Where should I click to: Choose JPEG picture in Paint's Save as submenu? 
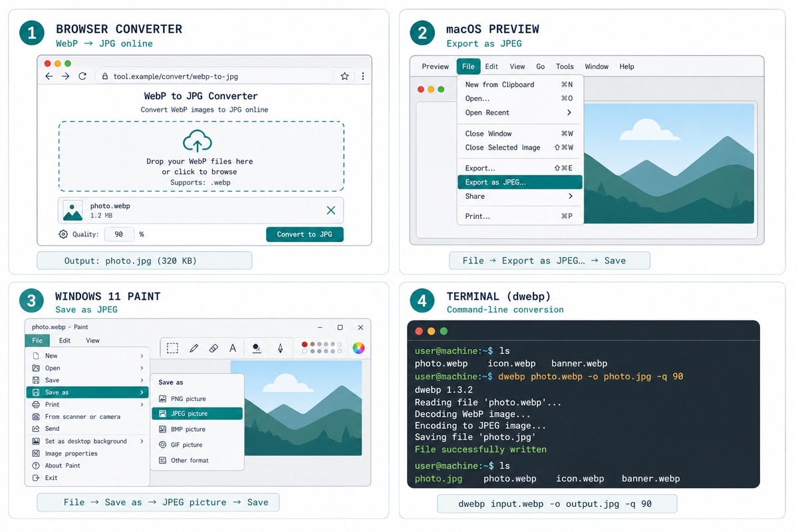coord(198,414)
